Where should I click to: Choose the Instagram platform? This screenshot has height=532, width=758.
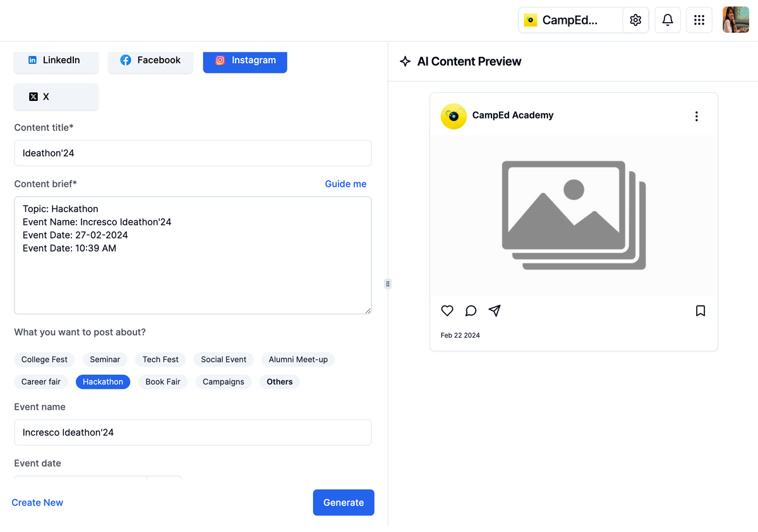[245, 61]
